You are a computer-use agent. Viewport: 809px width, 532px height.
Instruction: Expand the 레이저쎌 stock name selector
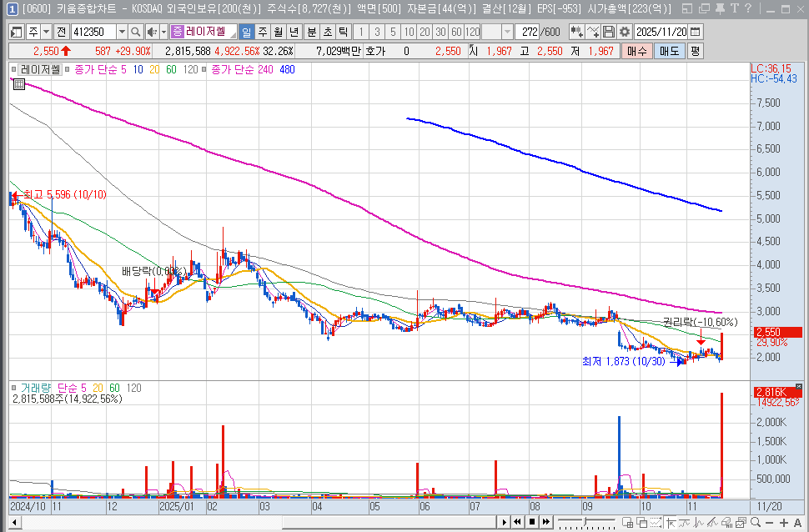pos(234,34)
